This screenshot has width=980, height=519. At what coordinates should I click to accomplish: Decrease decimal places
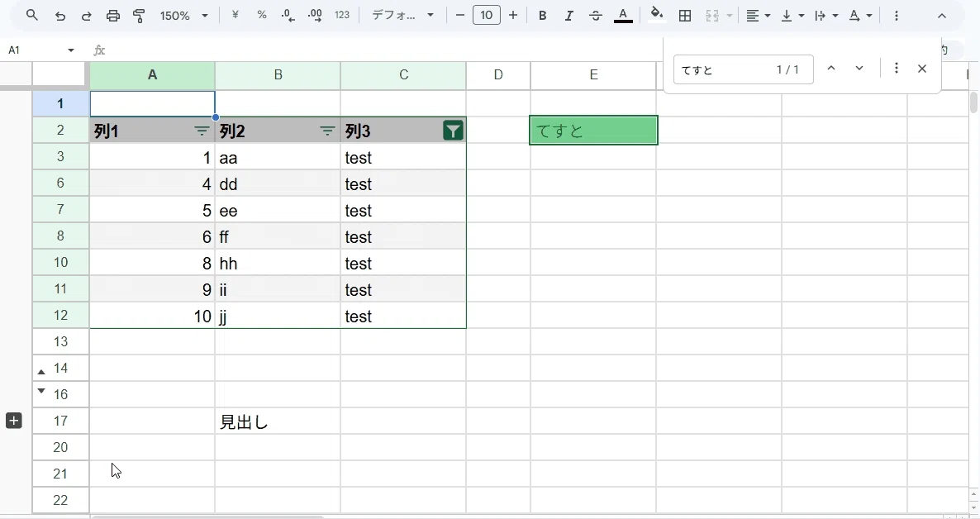[x=288, y=16]
